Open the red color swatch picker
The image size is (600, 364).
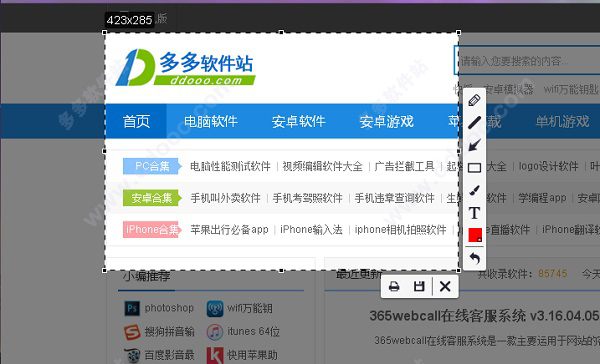pos(475,235)
